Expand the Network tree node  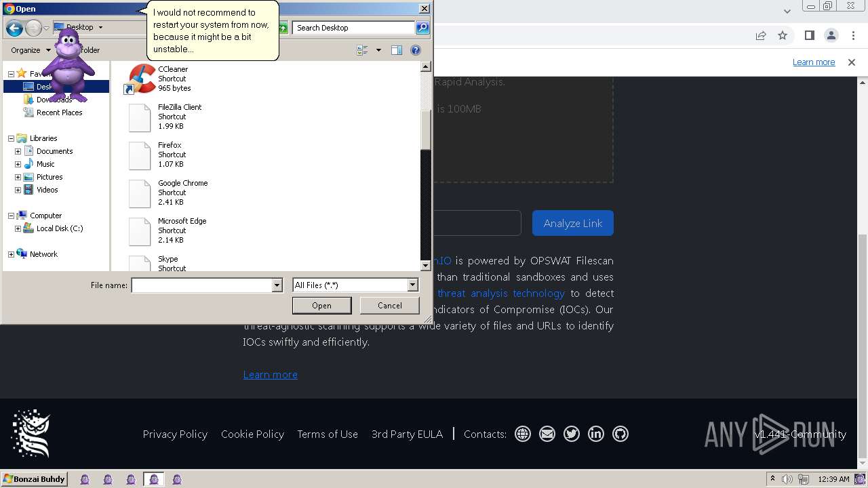coord(11,254)
